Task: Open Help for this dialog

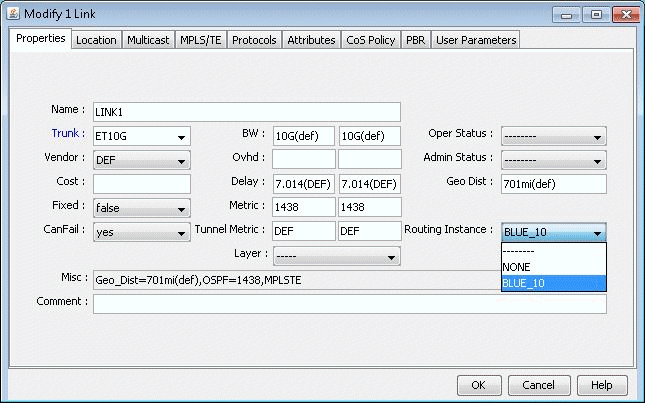Action: tap(602, 385)
